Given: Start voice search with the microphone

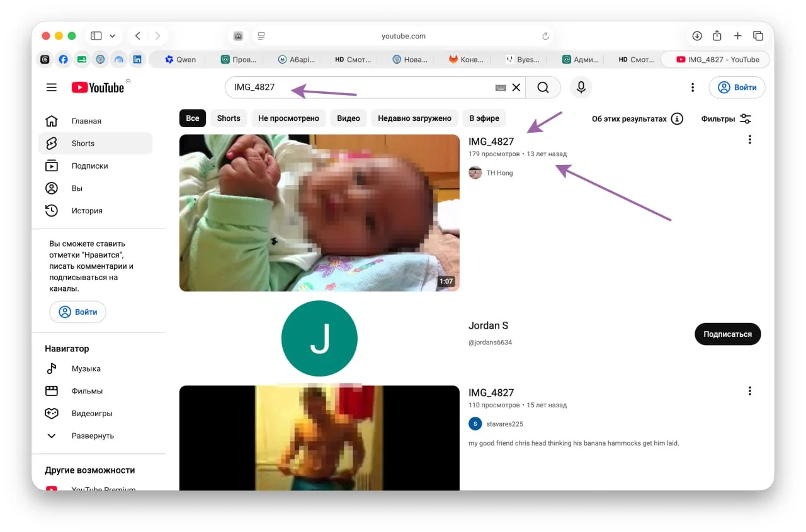Looking at the screenshot, I should click(x=581, y=88).
